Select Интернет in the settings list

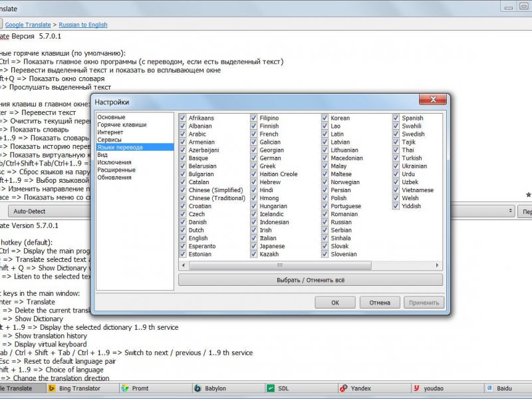[110, 132]
